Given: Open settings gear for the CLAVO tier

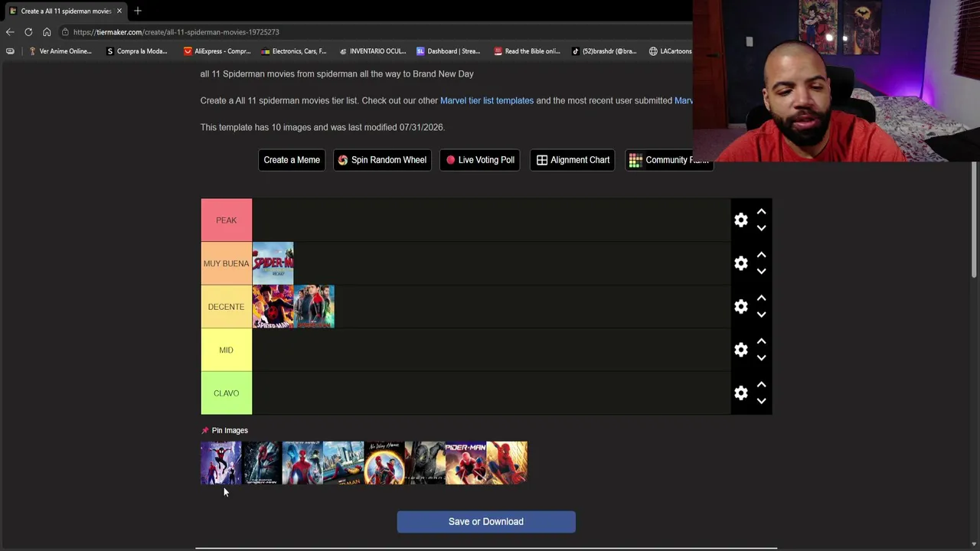Looking at the screenshot, I should pos(740,393).
